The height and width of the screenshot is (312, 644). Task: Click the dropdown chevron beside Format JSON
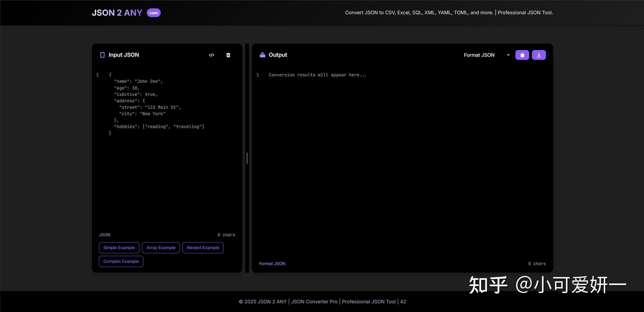508,55
